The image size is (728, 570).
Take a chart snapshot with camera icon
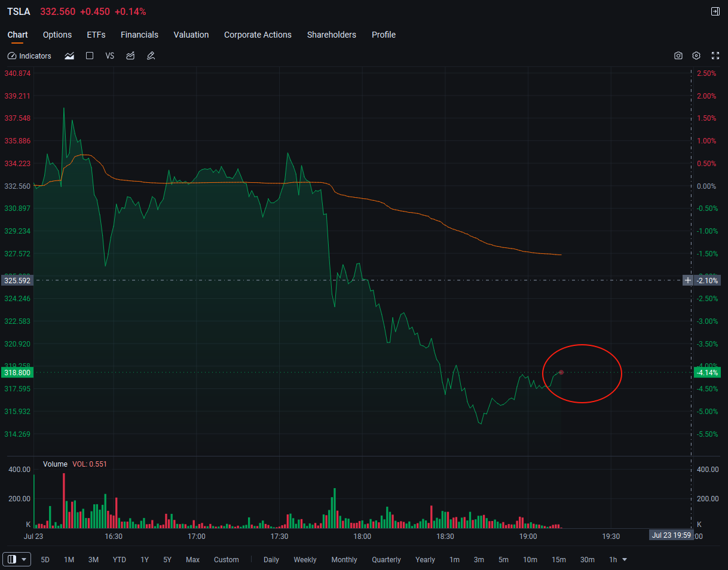click(678, 56)
